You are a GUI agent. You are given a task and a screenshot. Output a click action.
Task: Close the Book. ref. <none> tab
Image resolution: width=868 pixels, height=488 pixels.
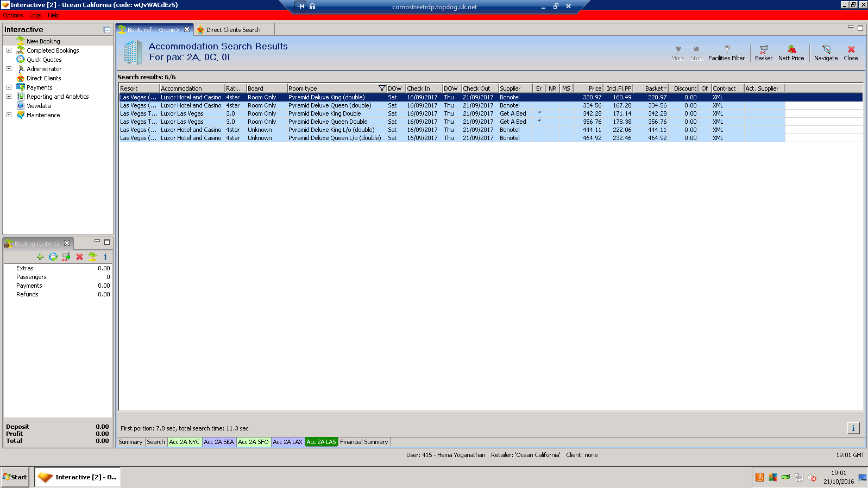187,30
